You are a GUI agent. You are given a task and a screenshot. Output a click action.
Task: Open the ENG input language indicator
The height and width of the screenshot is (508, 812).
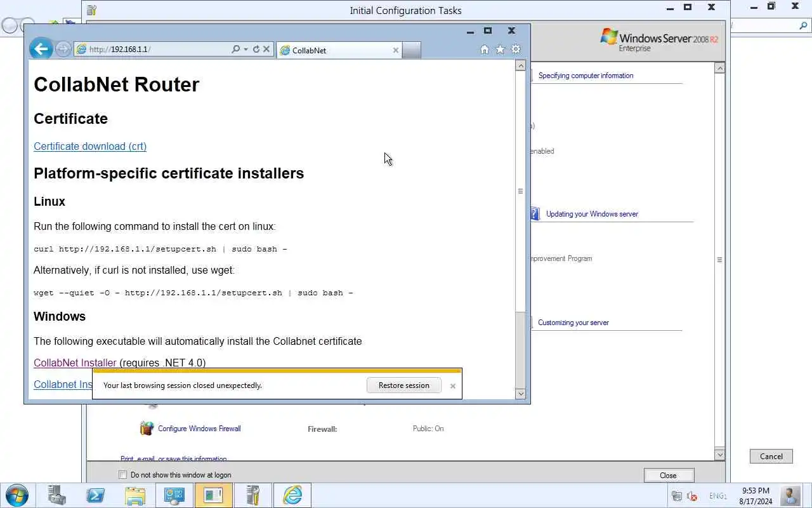tap(717, 496)
